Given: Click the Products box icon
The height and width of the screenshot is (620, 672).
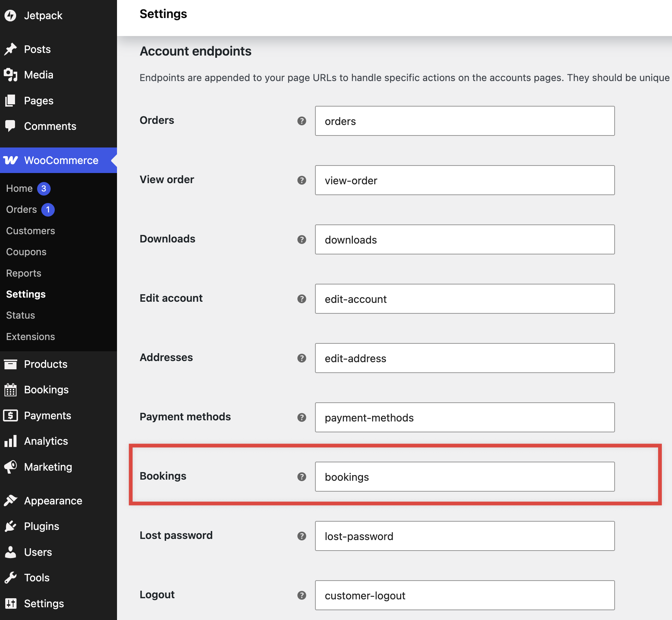Looking at the screenshot, I should [x=10, y=364].
